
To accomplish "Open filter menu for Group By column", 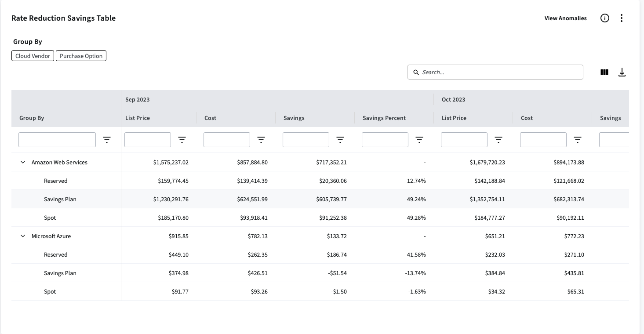I will (107, 140).
